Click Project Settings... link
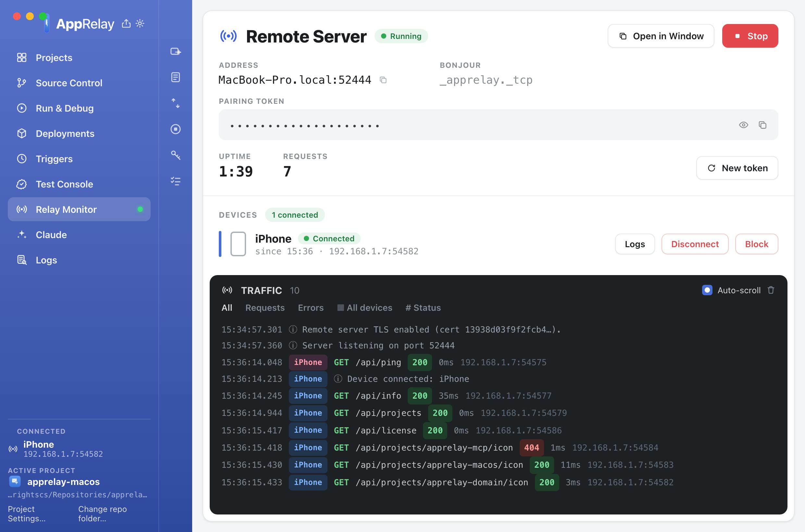This screenshot has width=805, height=532. [27, 514]
